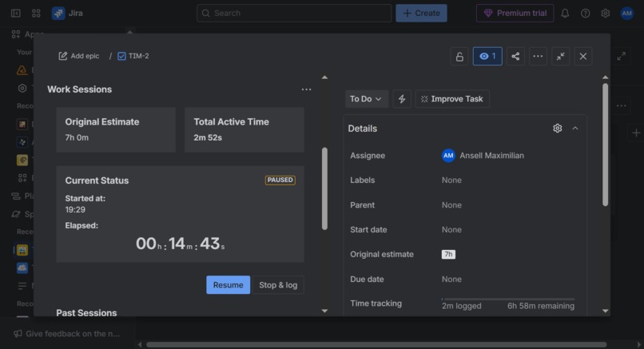Click the Search input field

tap(294, 13)
